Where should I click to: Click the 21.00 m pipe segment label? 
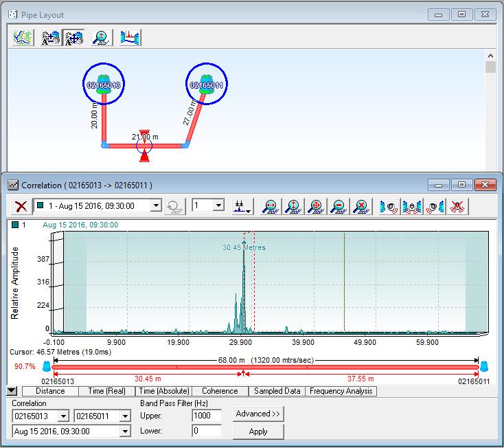pyautogui.click(x=145, y=137)
